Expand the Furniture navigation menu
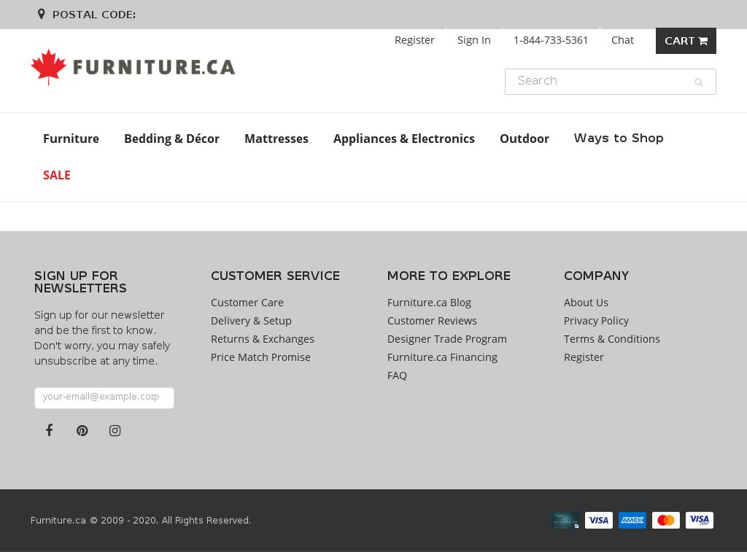 [71, 139]
